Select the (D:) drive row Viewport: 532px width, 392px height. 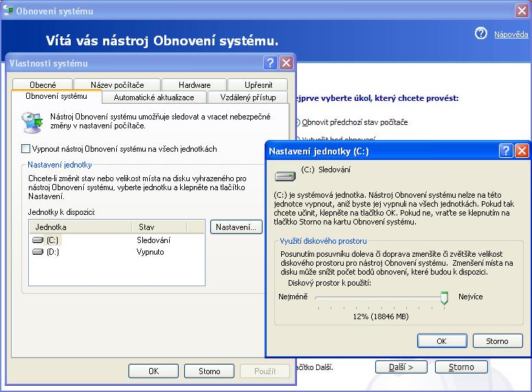[117, 252]
